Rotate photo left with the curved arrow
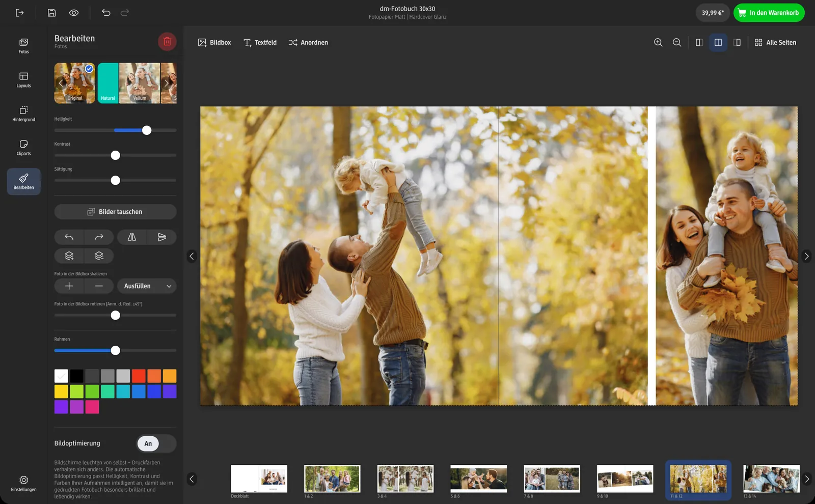Image resolution: width=815 pixels, height=504 pixels. pyautogui.click(x=69, y=237)
